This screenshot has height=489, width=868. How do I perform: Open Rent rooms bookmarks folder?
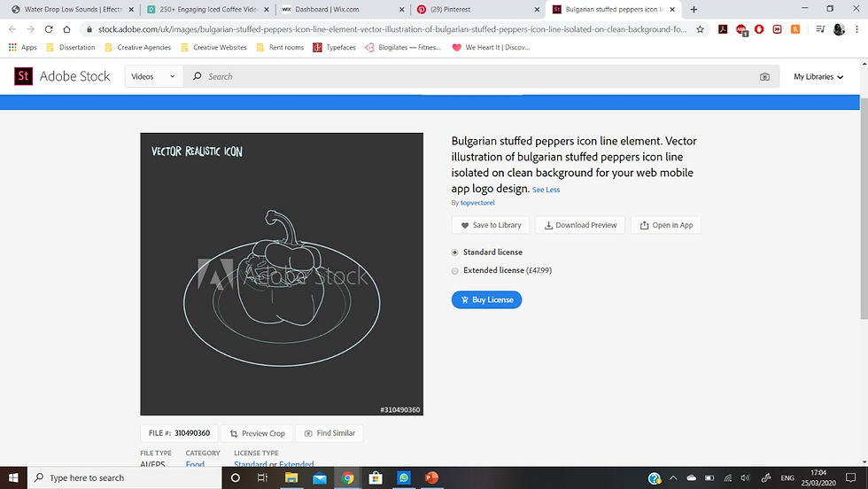280,48
